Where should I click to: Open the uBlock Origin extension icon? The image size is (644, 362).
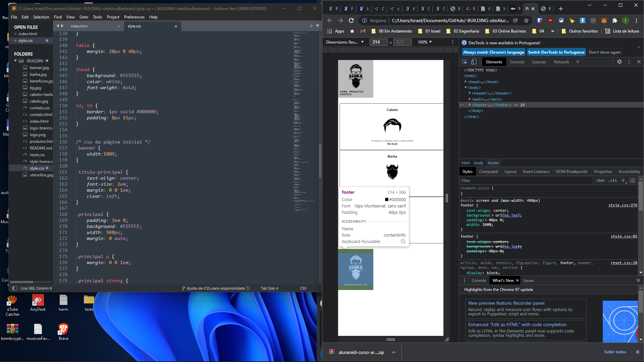[x=550, y=20]
